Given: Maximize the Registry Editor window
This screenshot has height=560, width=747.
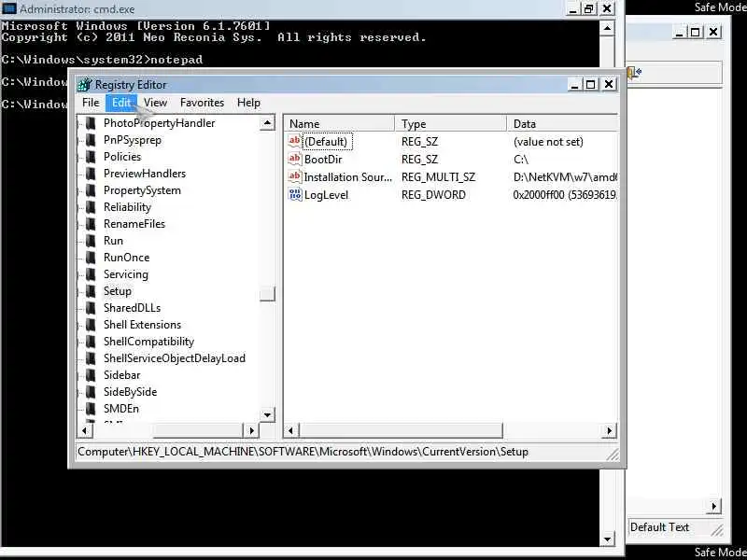Looking at the screenshot, I should (591, 84).
